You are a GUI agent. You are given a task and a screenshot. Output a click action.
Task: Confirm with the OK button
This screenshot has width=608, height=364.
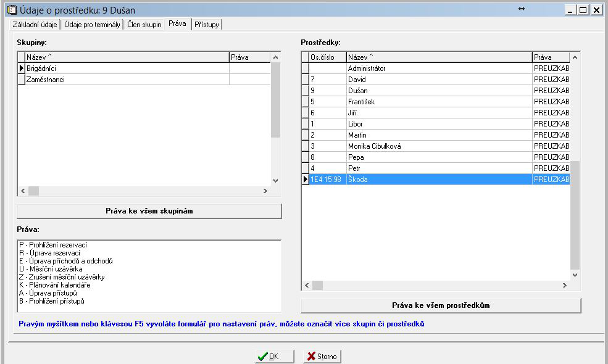pos(274,357)
